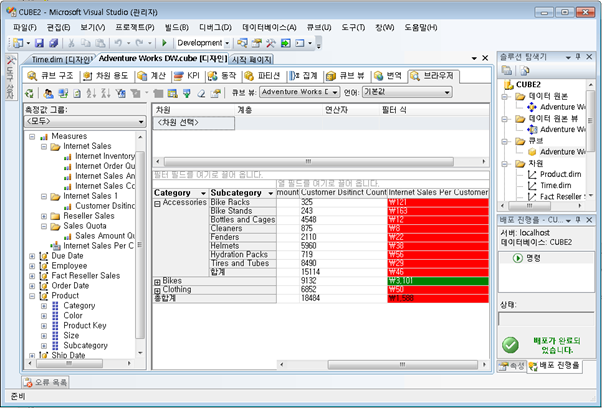Click the AutoFilter funnel icon
Screen dimensions: 602x408
pyautogui.click(x=120, y=93)
